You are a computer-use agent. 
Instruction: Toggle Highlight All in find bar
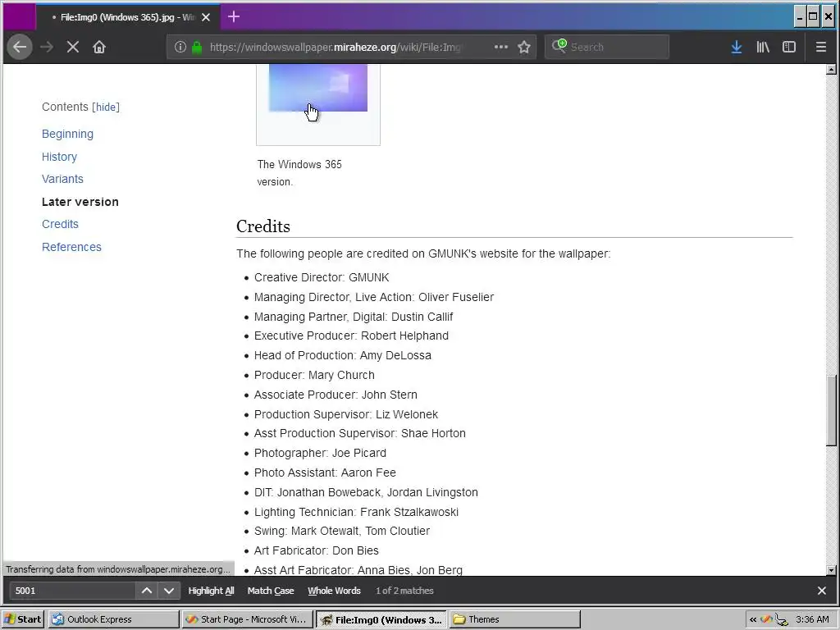211,591
